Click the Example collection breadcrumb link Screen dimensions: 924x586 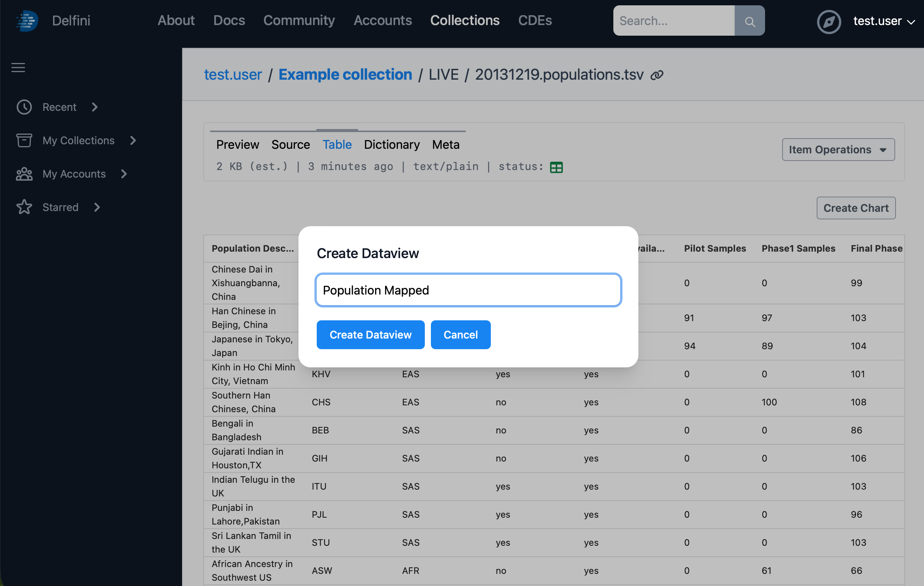tap(345, 74)
